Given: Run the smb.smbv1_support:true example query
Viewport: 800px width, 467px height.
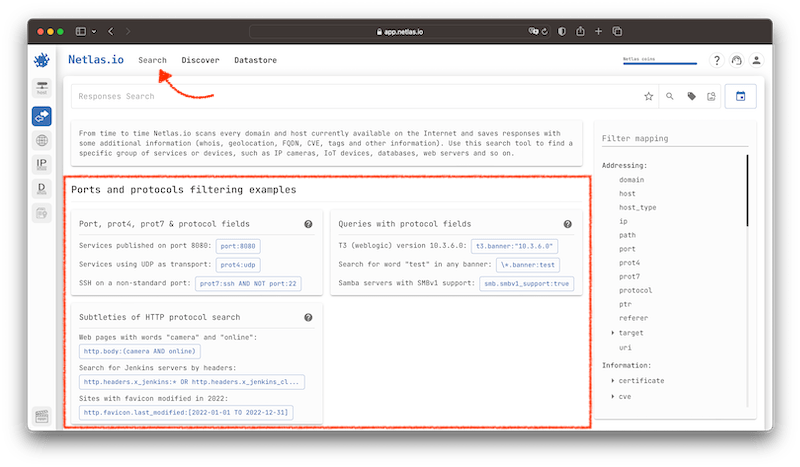Looking at the screenshot, I should 527,284.
